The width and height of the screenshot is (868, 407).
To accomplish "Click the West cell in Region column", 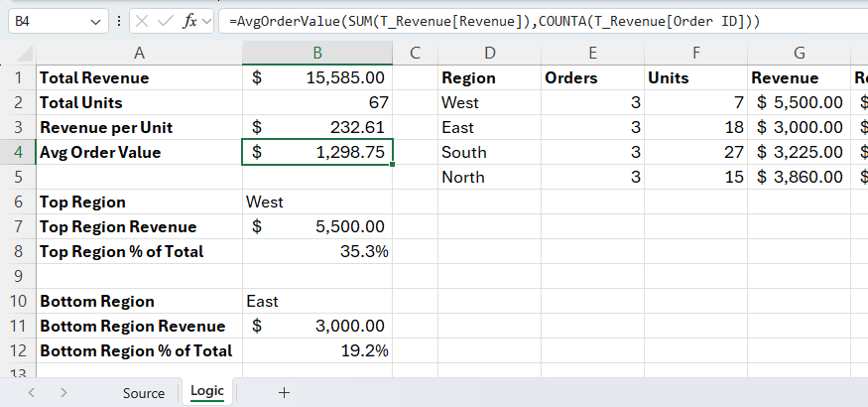I will click(x=489, y=102).
